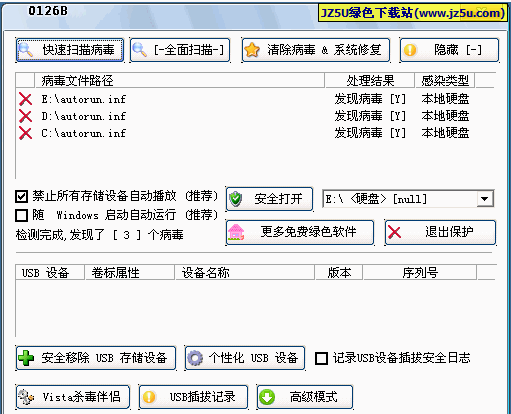Image resolution: width=511 pixels, height=414 pixels.
Task: Open 个性化 USB 设备 button
Action: point(245,358)
